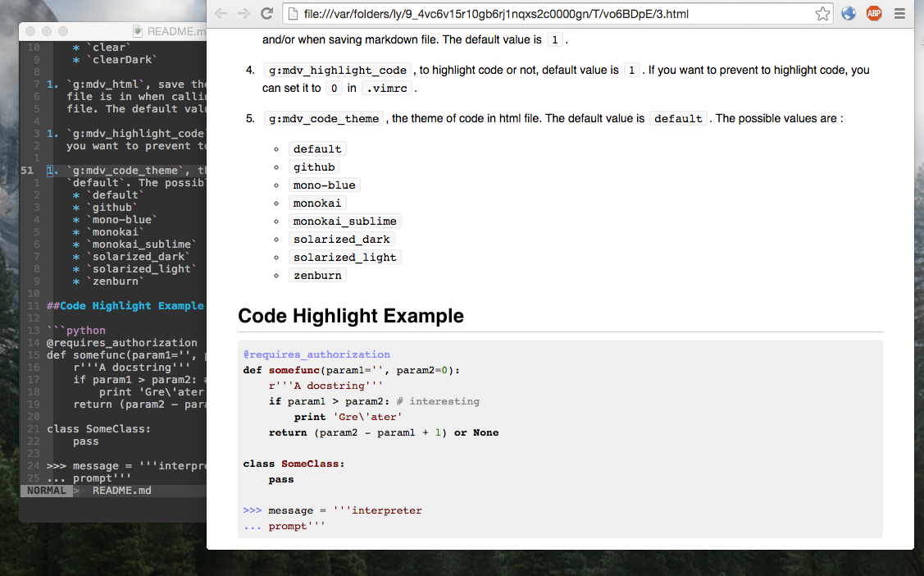Click the 'default' code value after 'default value is'
Image resolution: width=924 pixels, height=576 pixels.
[x=678, y=119]
